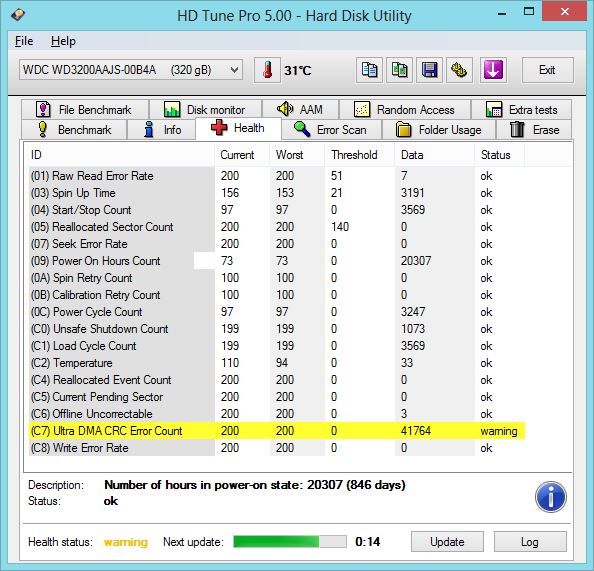594x571 pixels.
Task: Click the temperature thermometer icon
Action: coord(267,70)
